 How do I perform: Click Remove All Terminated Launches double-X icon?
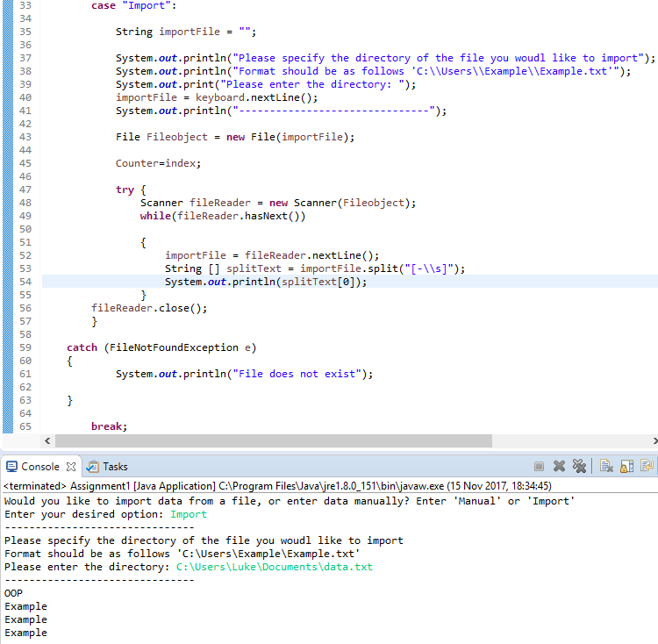(579, 466)
